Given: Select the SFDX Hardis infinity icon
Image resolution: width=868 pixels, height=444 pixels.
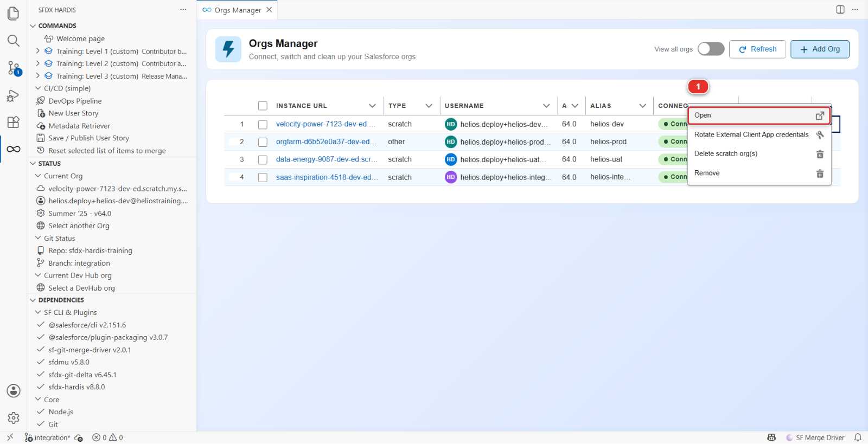Looking at the screenshot, I should click(14, 149).
